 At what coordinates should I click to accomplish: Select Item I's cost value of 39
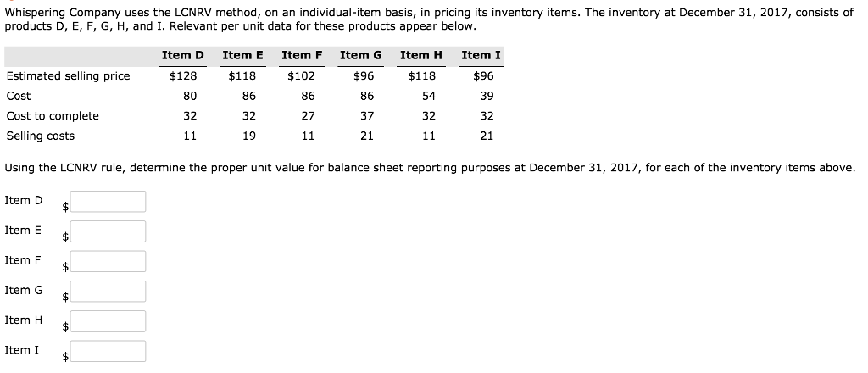tap(487, 96)
